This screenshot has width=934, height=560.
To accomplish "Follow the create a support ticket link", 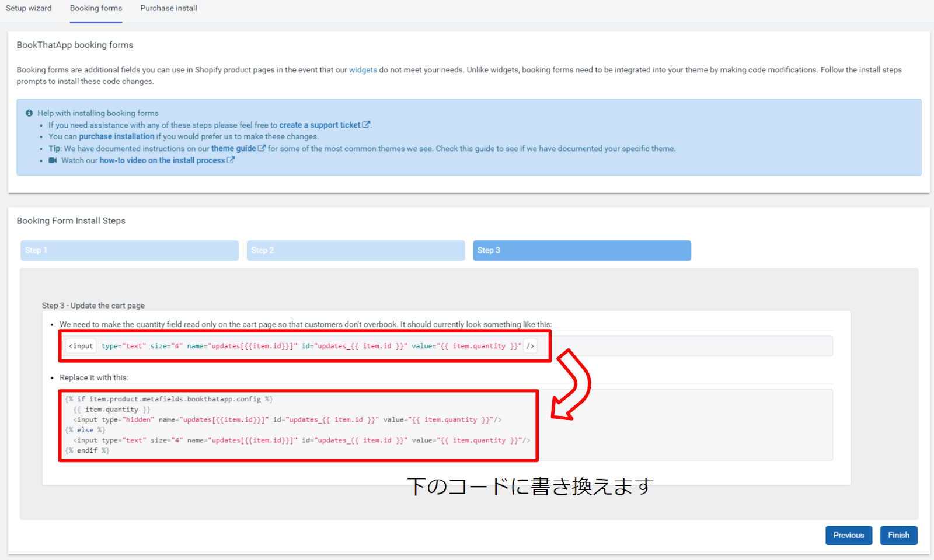I will (x=319, y=125).
